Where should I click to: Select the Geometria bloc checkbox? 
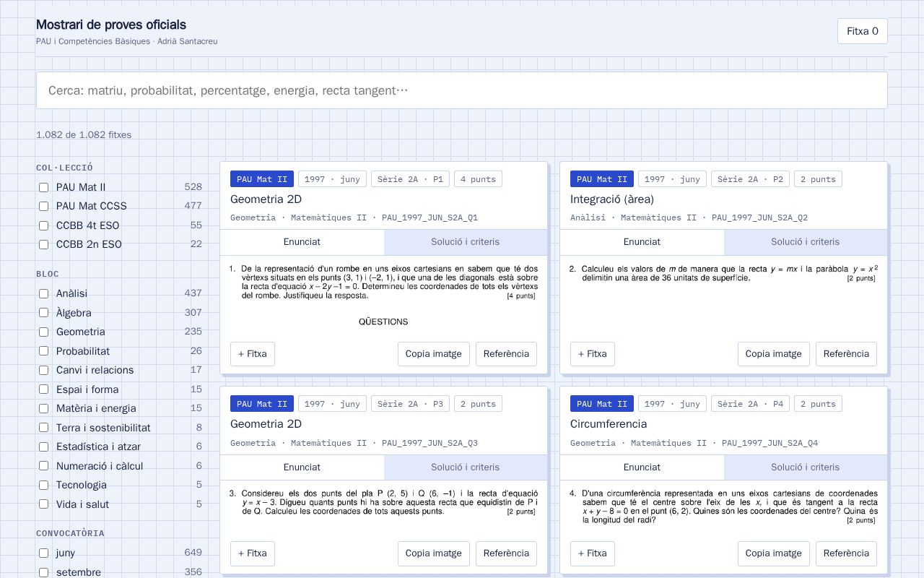[43, 332]
